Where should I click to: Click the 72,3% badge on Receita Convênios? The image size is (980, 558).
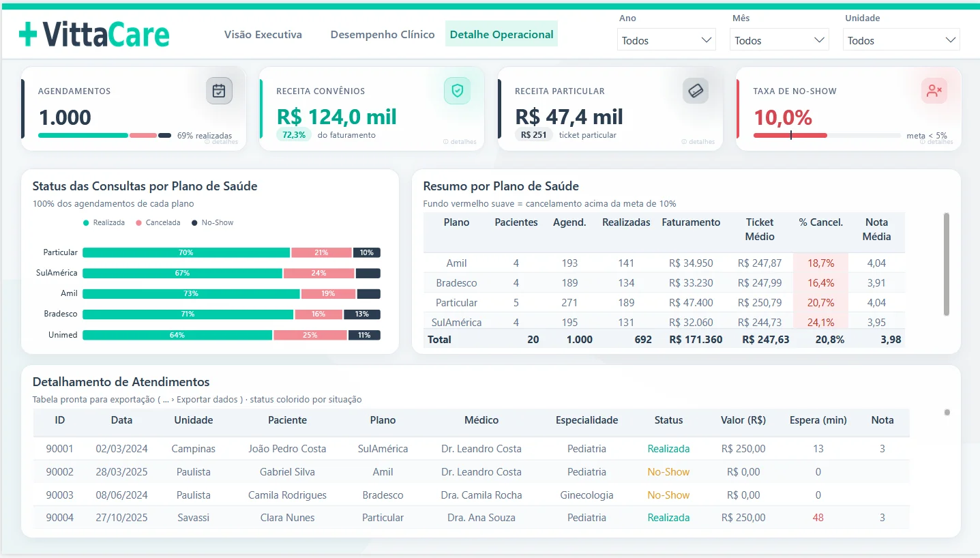tap(294, 135)
